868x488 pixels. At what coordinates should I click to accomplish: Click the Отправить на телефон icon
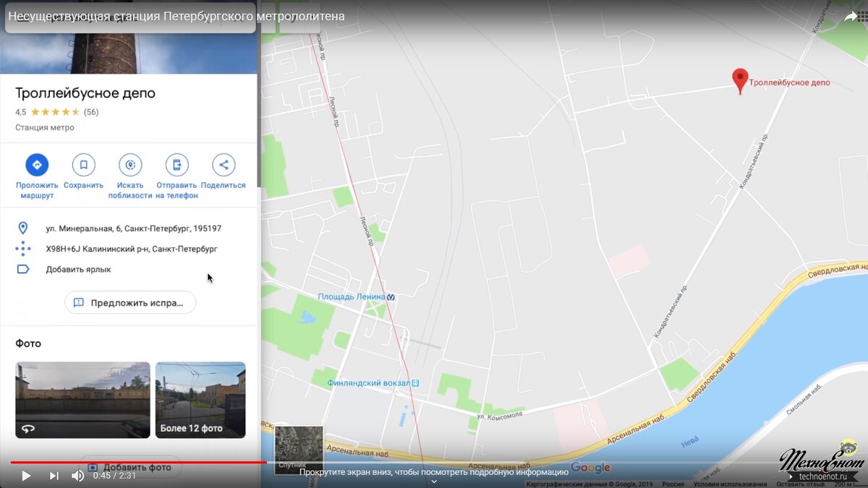(176, 164)
